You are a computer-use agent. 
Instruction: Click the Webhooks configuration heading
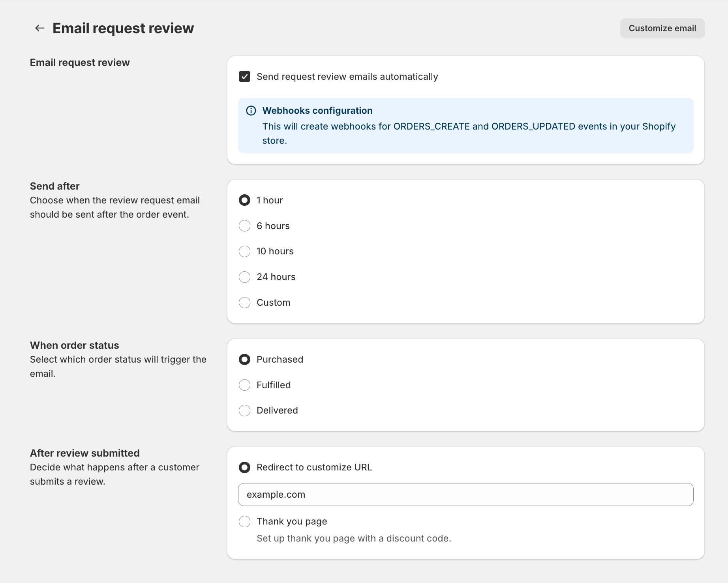tap(317, 111)
